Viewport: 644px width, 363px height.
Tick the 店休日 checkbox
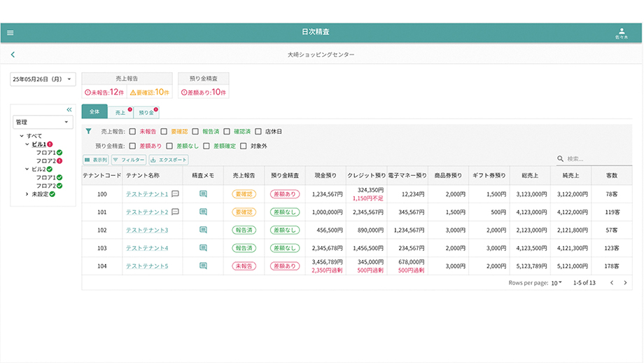click(258, 131)
